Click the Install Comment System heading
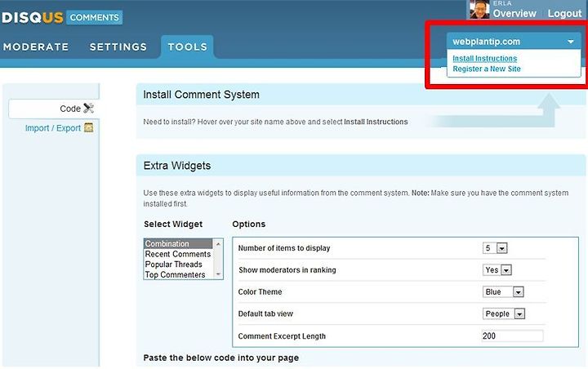Viewport: 588px width, 369px height. pyautogui.click(x=201, y=95)
